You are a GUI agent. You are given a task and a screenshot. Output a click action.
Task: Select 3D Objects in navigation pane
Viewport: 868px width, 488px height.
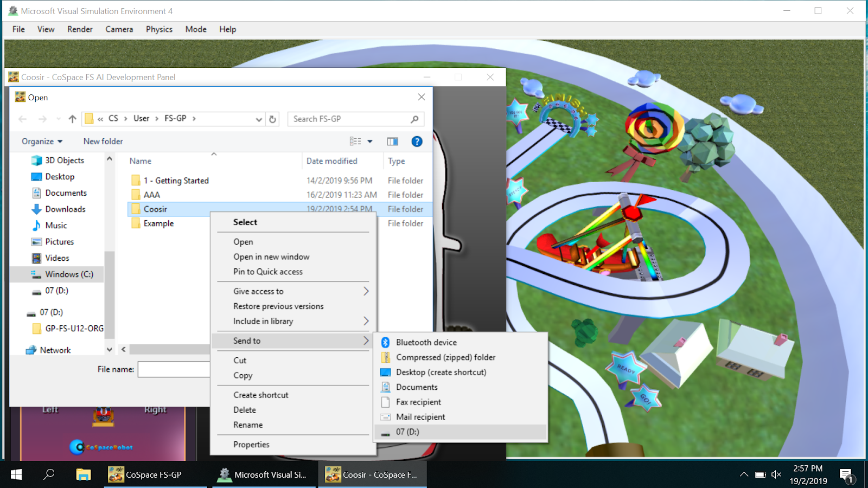point(58,160)
